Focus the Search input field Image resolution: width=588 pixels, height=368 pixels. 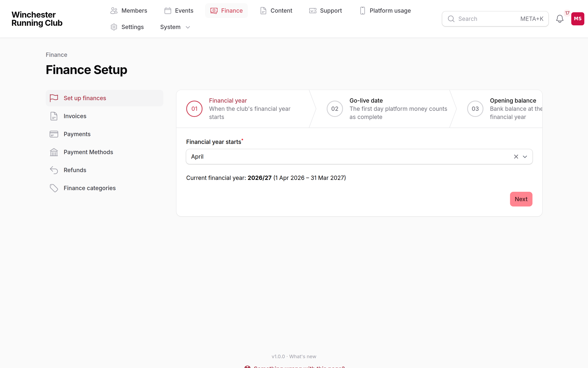[495, 19]
